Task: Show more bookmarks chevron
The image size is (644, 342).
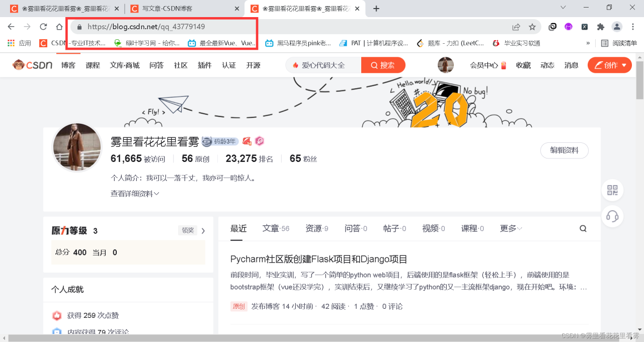Action: point(588,43)
